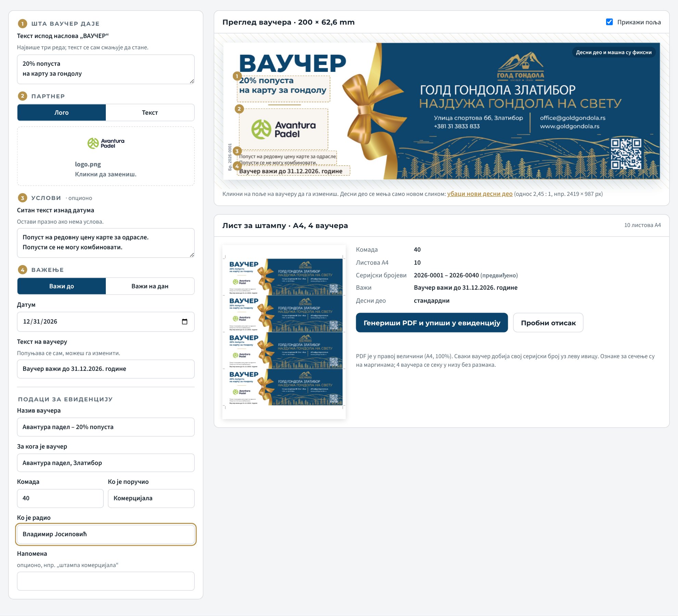Toggle the Прикажи поља checkbox
Screen dimensions: 678x616
[610, 22]
